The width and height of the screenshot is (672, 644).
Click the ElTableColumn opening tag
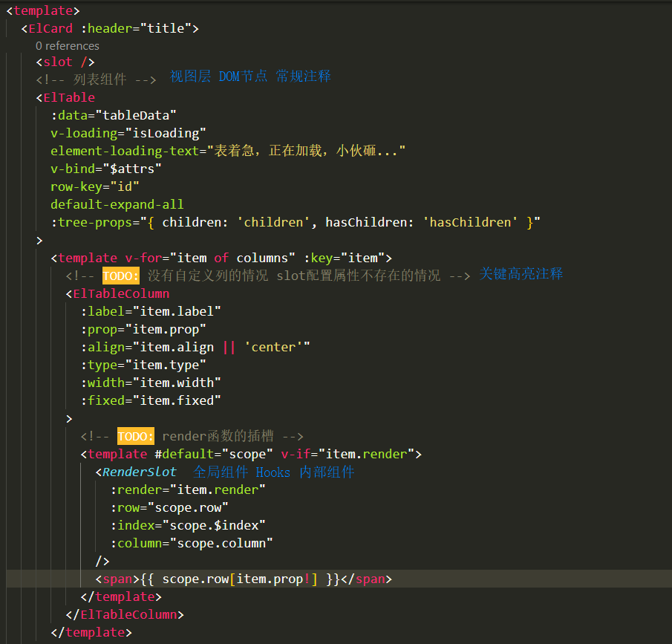pos(117,293)
